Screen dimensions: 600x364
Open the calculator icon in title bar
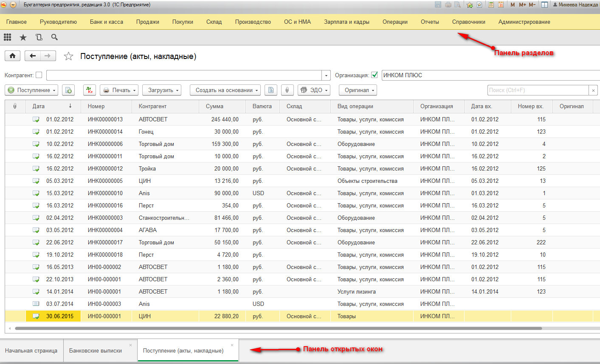(x=491, y=5)
